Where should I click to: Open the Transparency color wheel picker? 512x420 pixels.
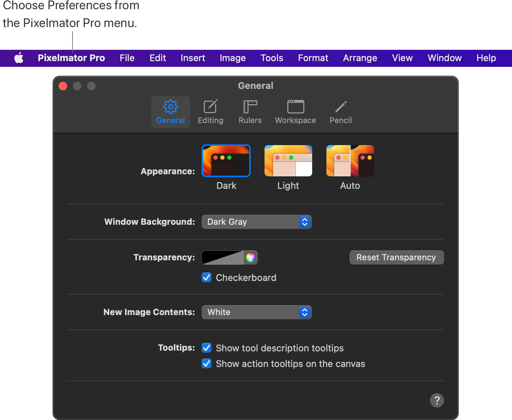pos(251,257)
